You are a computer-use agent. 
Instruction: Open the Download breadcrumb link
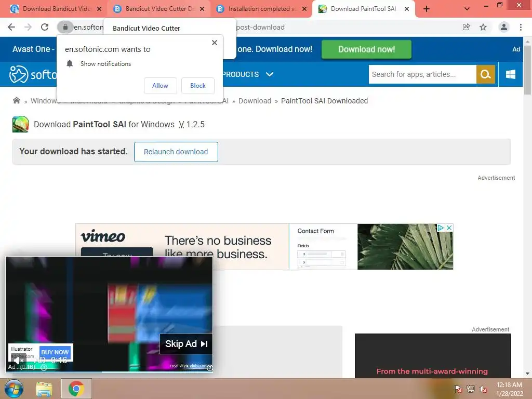point(255,101)
